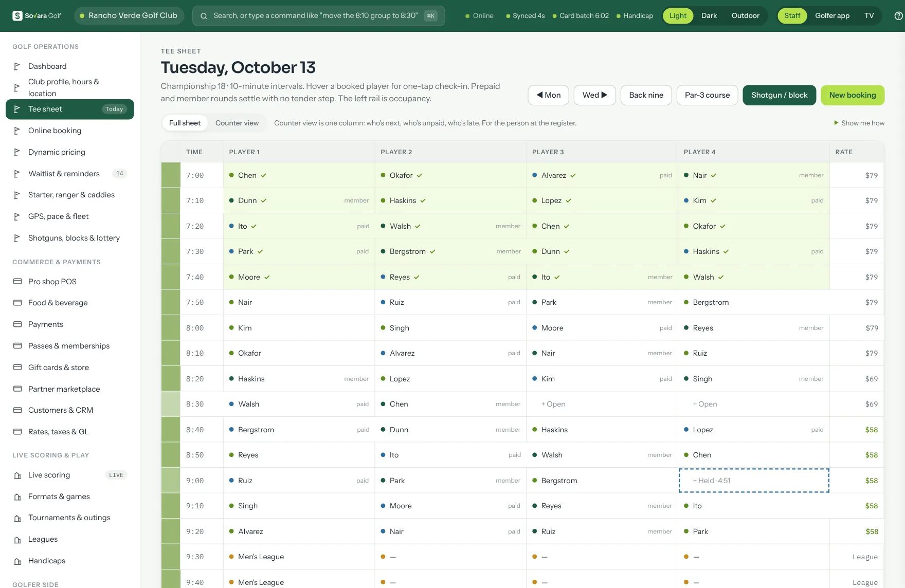The image size is (905, 588).
Task: Select the Golfer app view mode
Action: 832,16
